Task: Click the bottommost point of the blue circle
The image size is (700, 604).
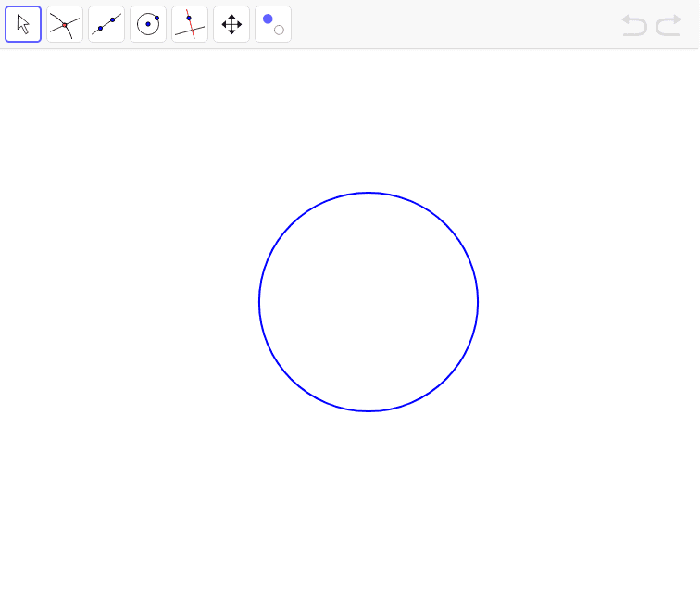Action: pyautogui.click(x=369, y=411)
